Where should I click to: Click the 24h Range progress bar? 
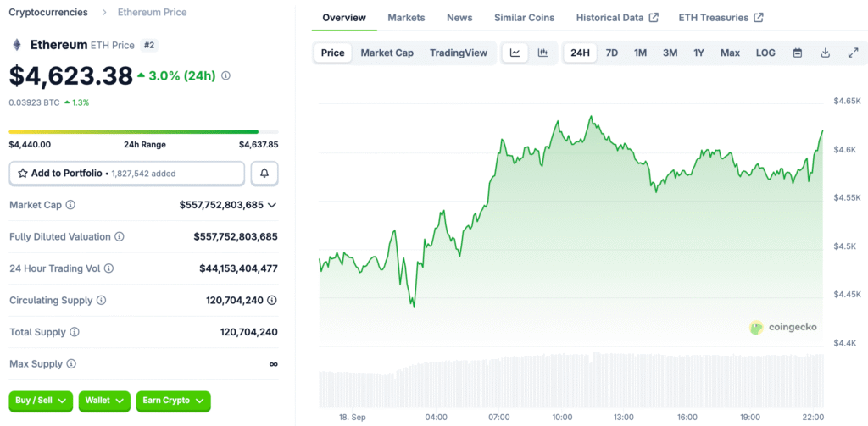click(143, 131)
